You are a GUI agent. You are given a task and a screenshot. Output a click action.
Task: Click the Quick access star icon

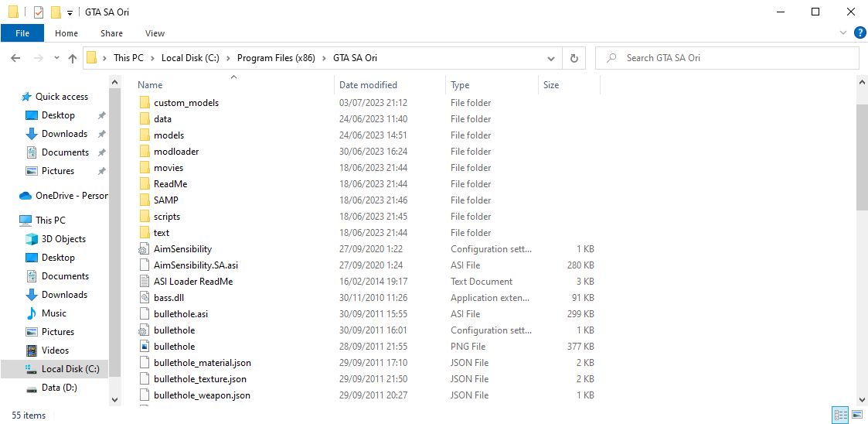click(x=26, y=97)
